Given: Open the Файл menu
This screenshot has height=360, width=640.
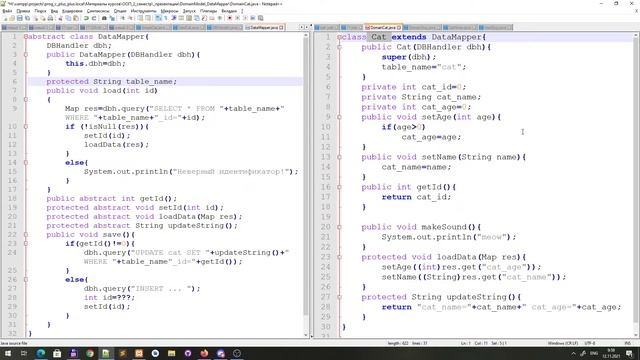Looking at the screenshot, I should click(7, 11).
